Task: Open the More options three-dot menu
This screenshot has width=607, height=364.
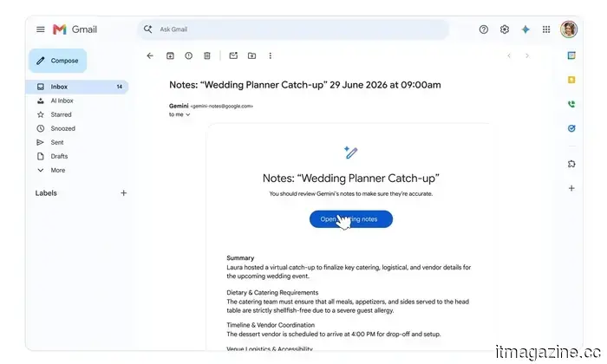Action: click(271, 55)
